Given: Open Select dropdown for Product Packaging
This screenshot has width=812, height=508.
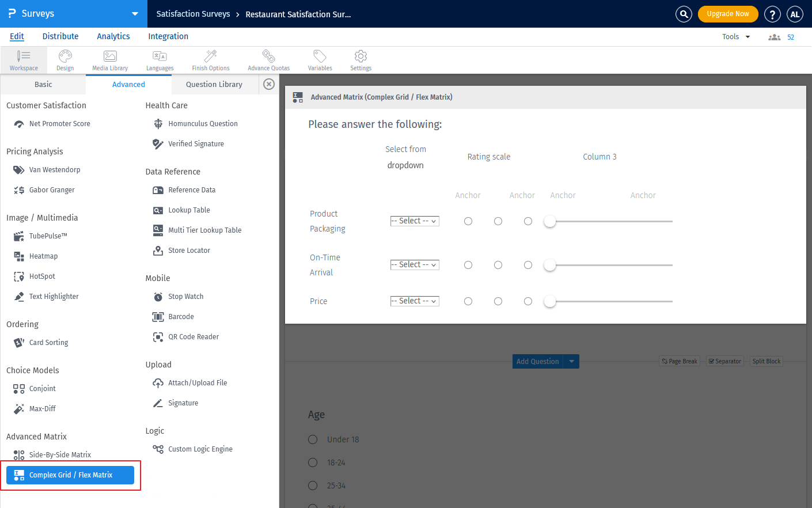Looking at the screenshot, I should (x=415, y=221).
